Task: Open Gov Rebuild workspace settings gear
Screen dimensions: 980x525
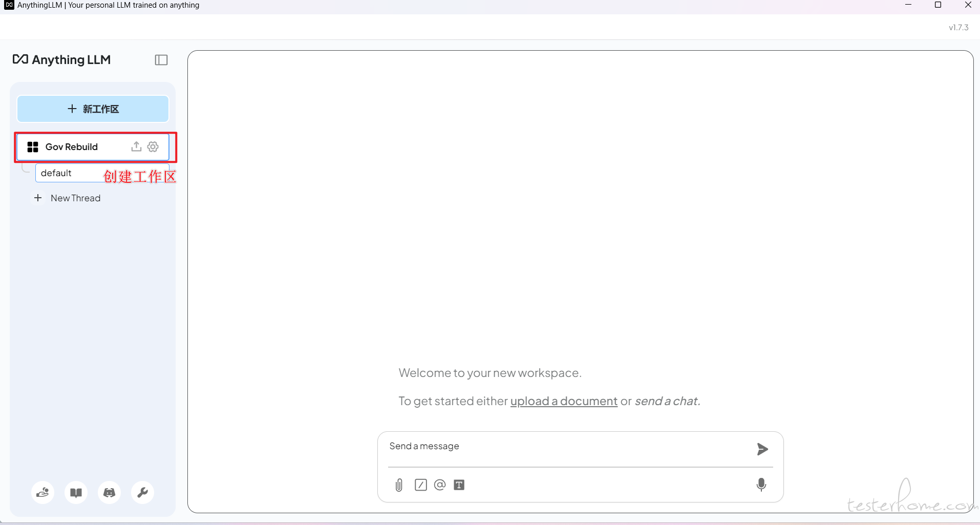Action: click(153, 147)
